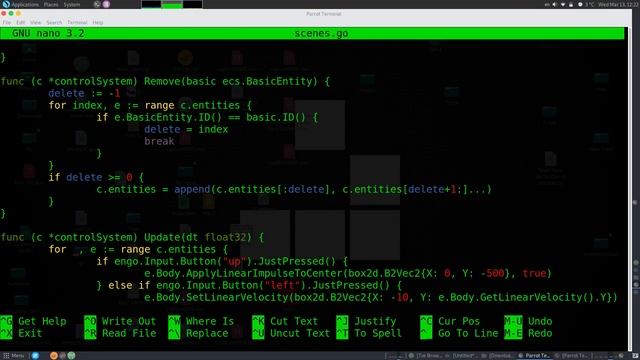Click the ^\ Replace shortcut

[x=198, y=333]
